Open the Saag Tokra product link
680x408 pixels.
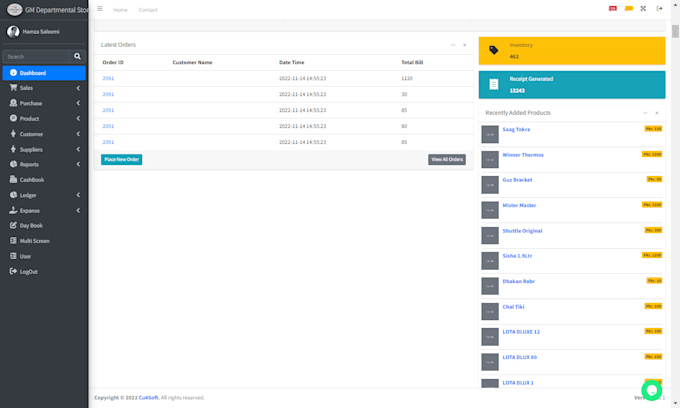516,129
